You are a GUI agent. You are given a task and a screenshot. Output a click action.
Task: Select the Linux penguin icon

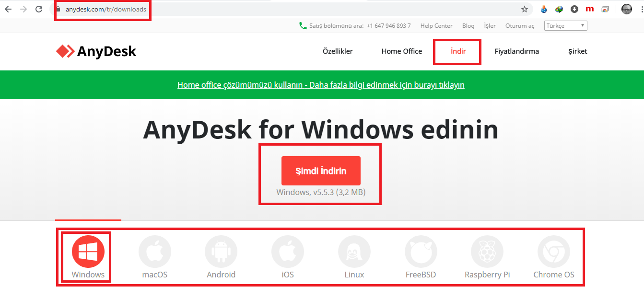354,251
